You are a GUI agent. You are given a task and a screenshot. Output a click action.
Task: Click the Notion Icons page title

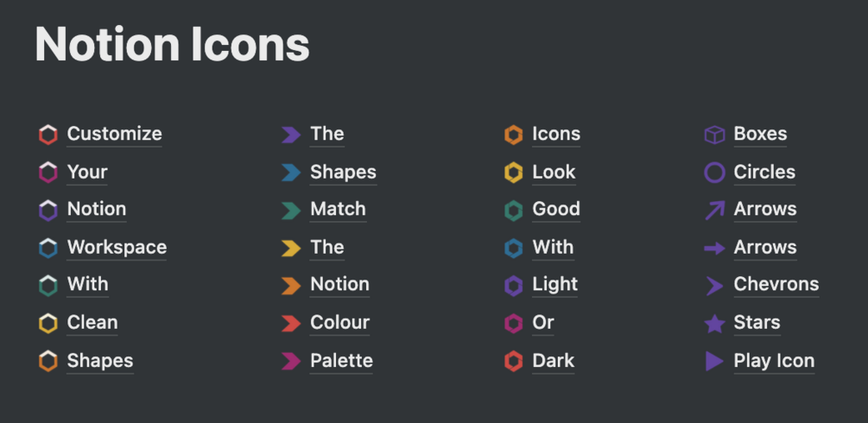(172, 44)
